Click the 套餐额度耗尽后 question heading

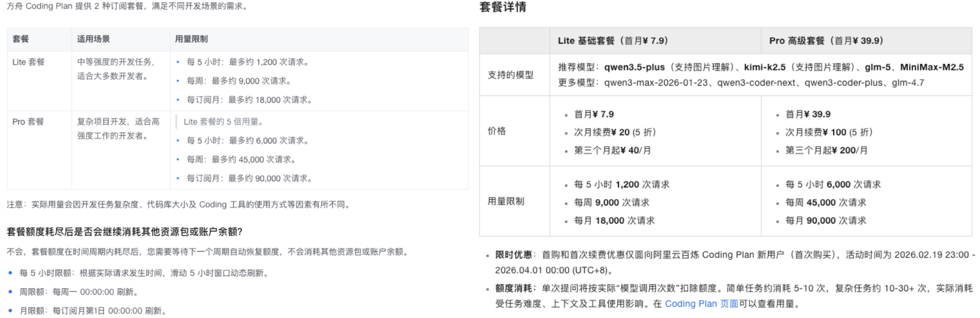125,232
